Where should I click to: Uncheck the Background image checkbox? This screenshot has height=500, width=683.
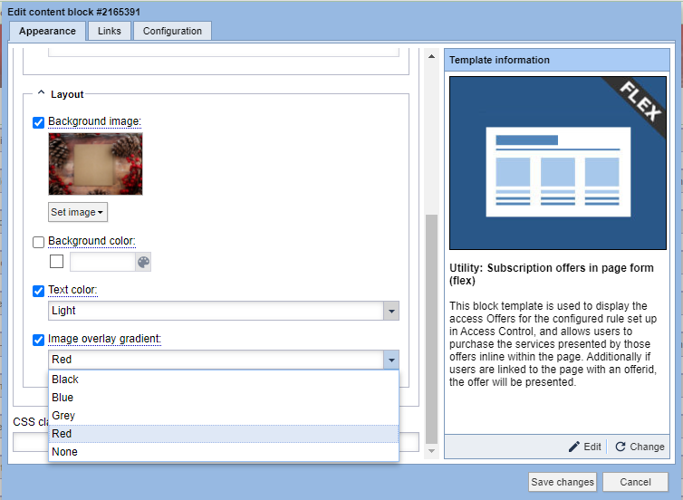[x=39, y=122]
